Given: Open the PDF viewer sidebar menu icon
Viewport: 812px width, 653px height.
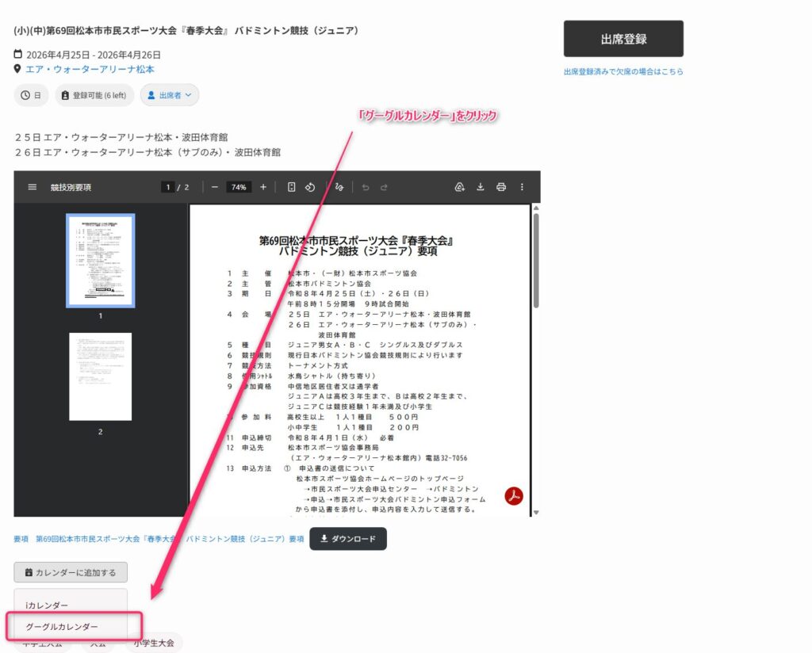Looking at the screenshot, I should 33,187.
